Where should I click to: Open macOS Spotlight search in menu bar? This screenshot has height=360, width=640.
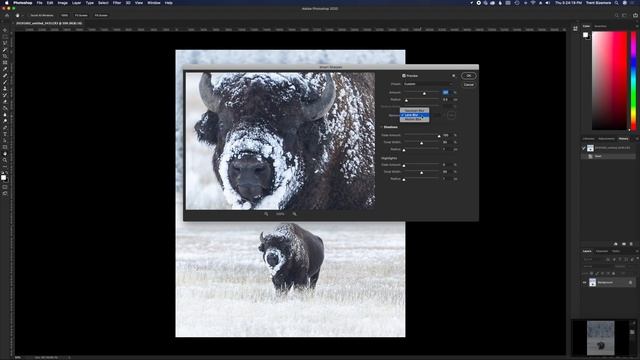pos(616,3)
